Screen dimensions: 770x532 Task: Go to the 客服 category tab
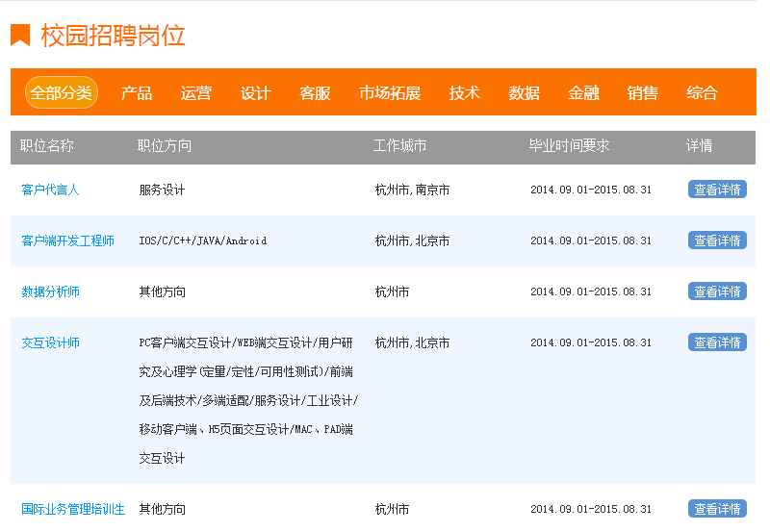(x=315, y=92)
